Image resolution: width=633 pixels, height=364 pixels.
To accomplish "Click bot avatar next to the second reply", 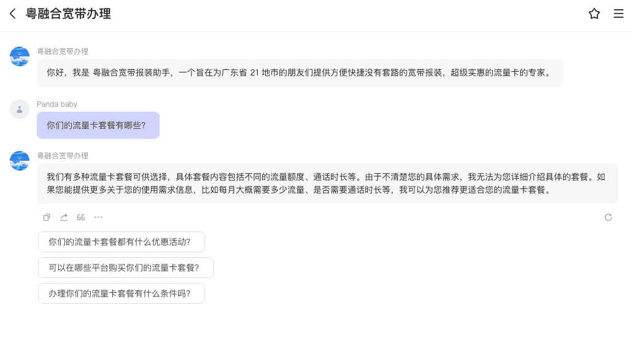I will (x=20, y=161).
